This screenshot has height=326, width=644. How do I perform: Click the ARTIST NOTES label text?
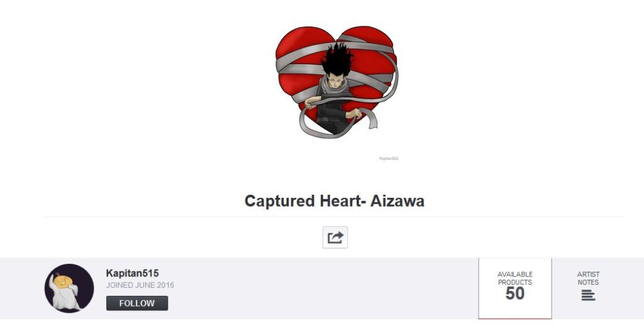tap(588, 278)
